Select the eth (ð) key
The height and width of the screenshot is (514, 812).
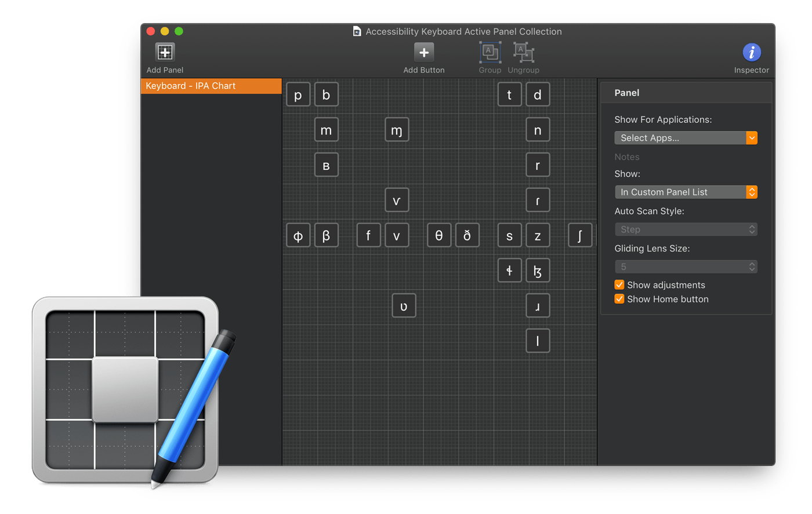[467, 235]
